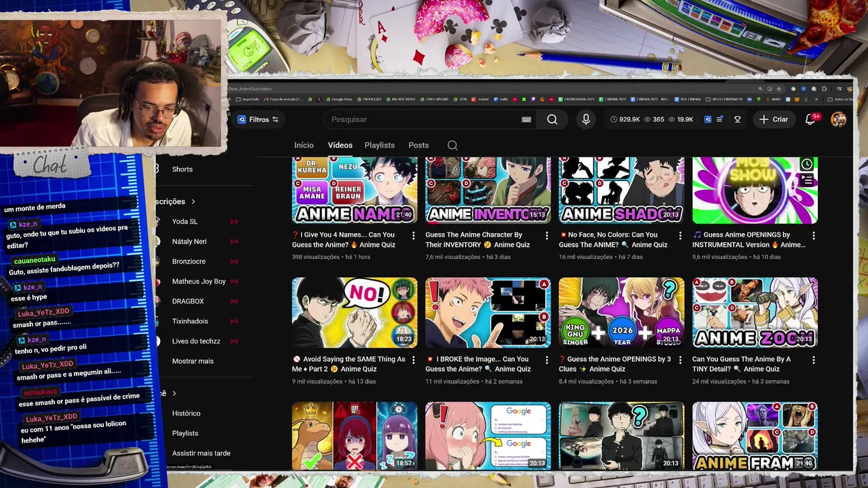Open options menu for Guess Character By INVENTORY video
The height and width of the screenshot is (488, 868).
point(547,235)
